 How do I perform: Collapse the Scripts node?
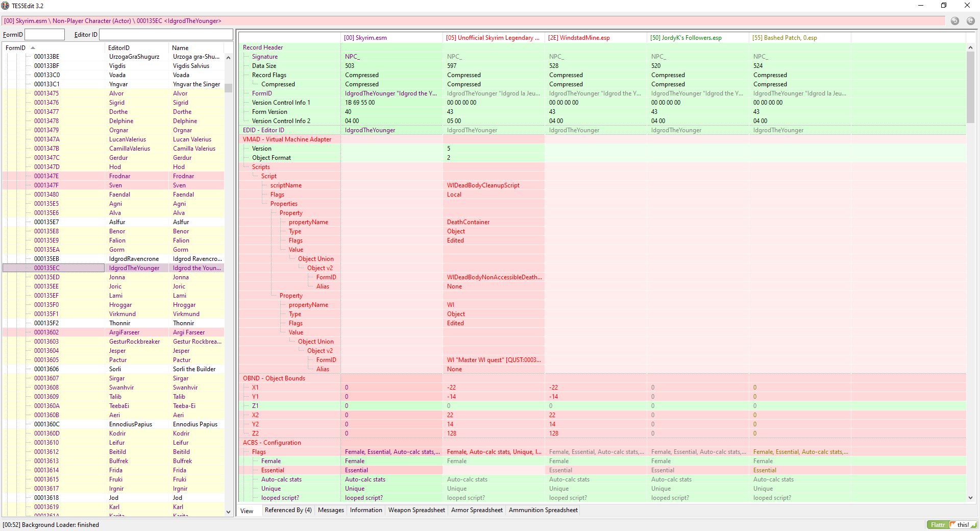click(261, 167)
